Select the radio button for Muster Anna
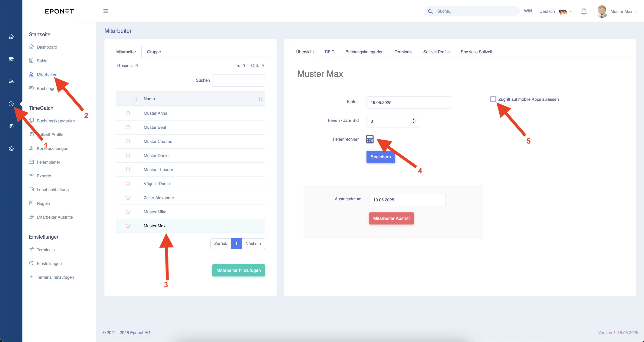 [x=128, y=113]
